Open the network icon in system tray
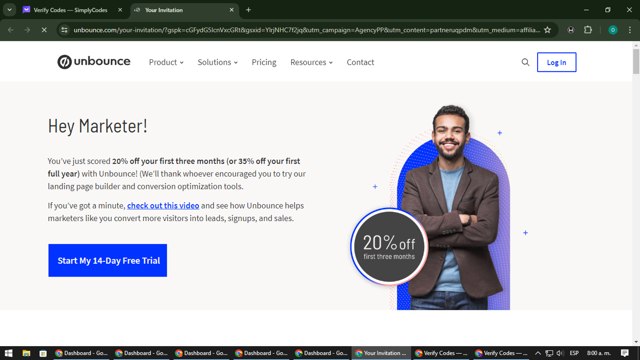640x360 pixels. (549, 353)
